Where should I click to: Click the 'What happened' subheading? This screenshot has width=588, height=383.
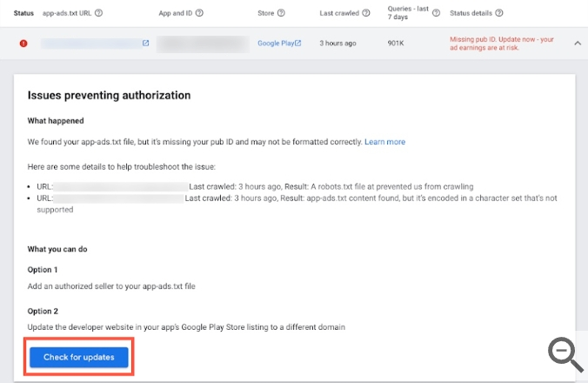pyautogui.click(x=56, y=121)
